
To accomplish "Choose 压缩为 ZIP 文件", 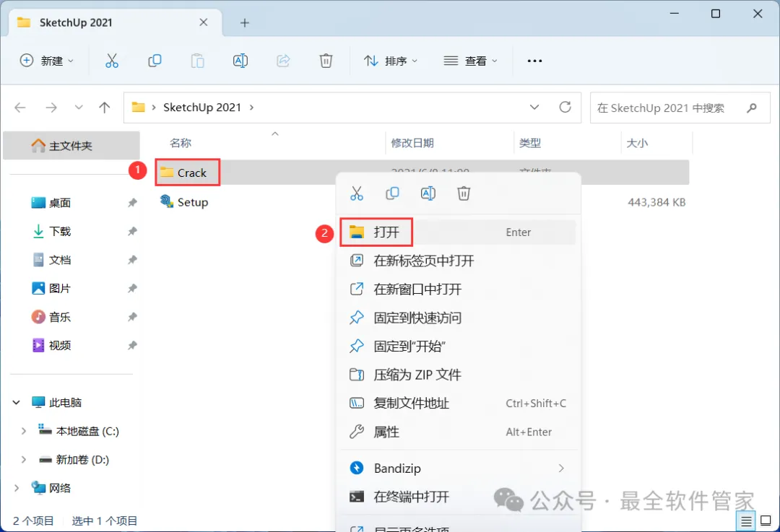I will click(x=458, y=375).
